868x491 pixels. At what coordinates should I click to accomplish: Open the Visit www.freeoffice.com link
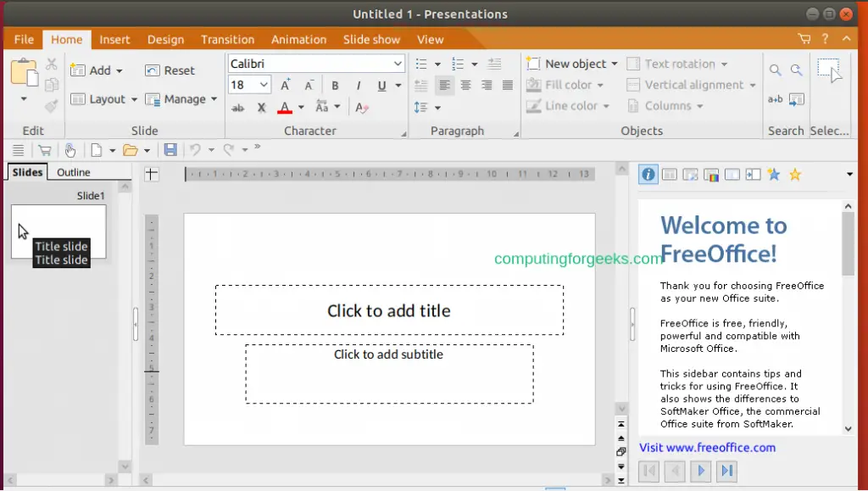pos(708,448)
